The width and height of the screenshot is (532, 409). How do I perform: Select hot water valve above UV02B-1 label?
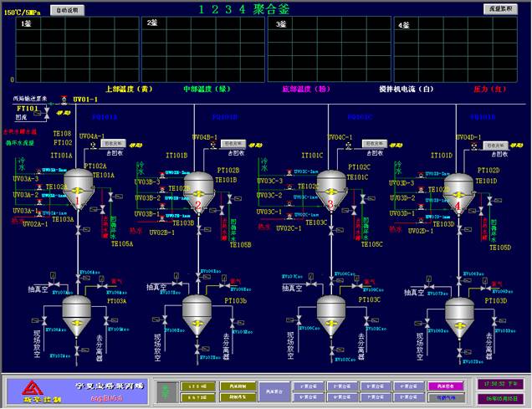tap(162, 218)
